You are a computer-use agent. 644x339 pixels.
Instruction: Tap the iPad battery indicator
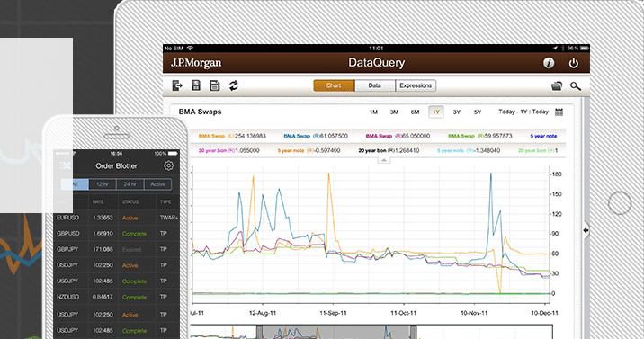pos(584,48)
